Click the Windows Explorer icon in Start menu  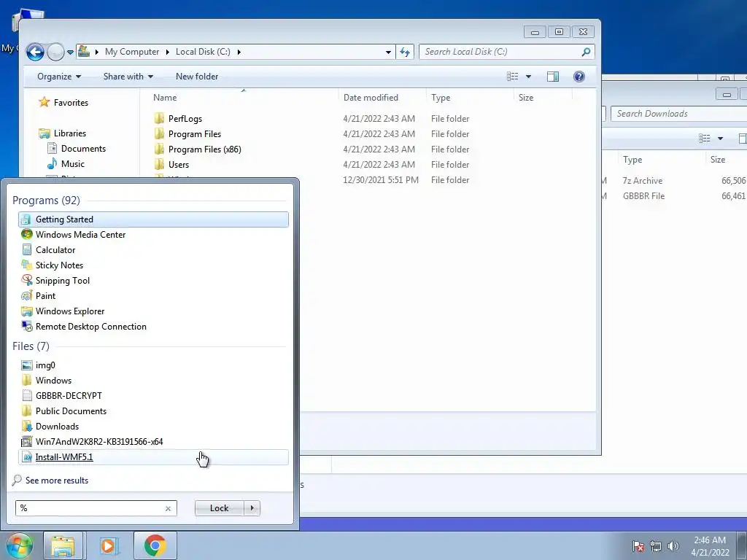coord(27,311)
